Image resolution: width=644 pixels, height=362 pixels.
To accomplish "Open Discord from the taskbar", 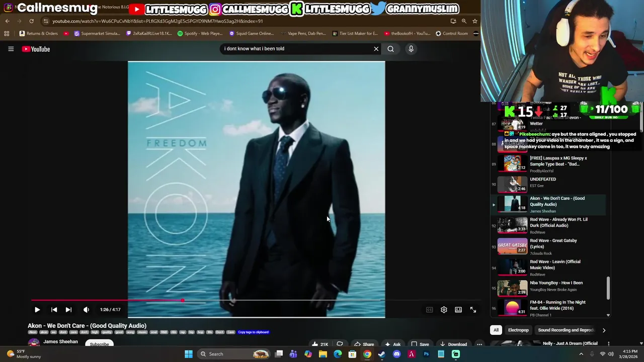I will point(396,354).
